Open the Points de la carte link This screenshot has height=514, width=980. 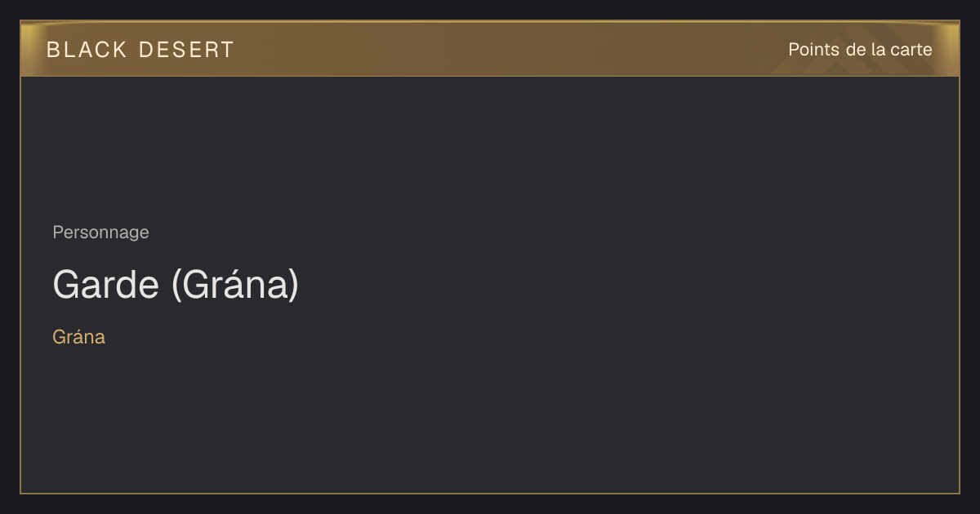(x=860, y=50)
